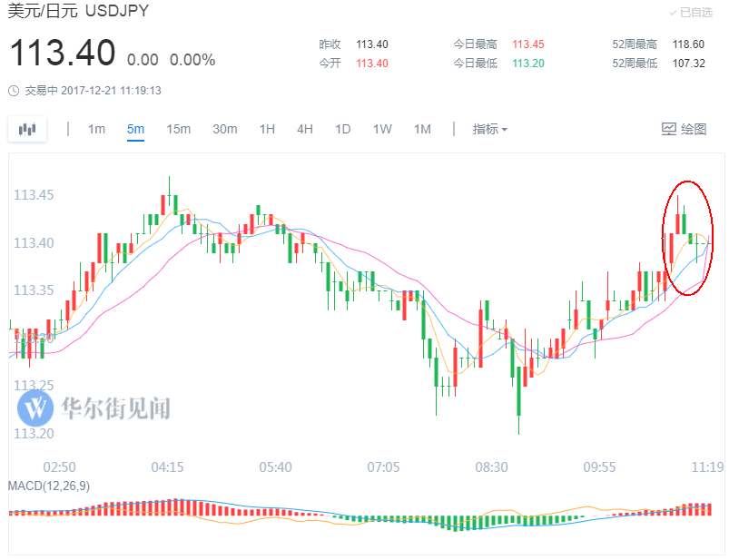Click the 04:15 time axis label
The height and width of the screenshot is (560, 729).
coord(167,467)
